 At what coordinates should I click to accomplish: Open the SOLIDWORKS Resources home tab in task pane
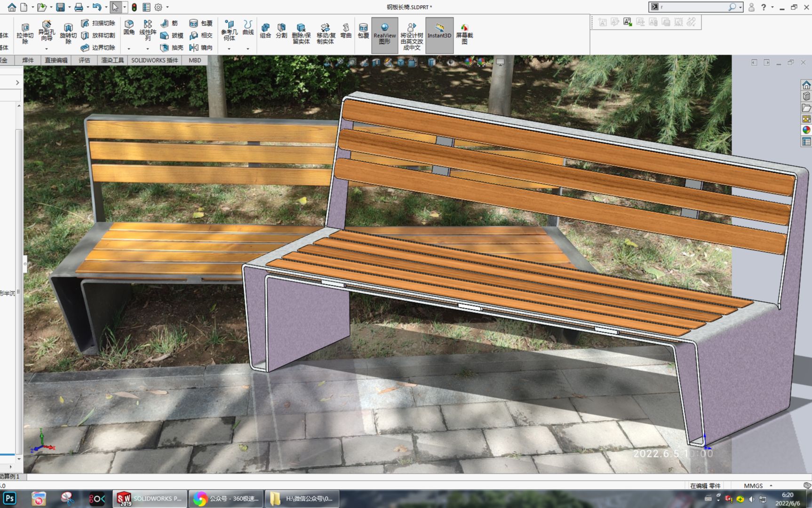coord(806,85)
